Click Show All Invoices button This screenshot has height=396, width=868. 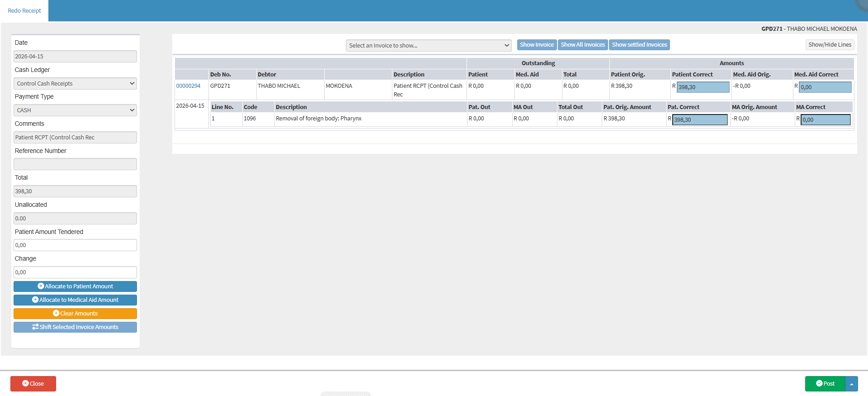pos(583,45)
